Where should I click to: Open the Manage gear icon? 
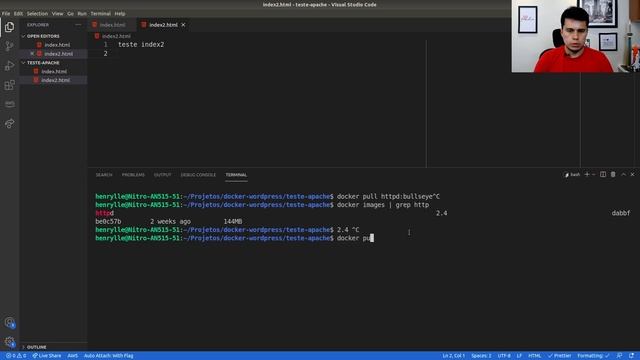point(9,342)
